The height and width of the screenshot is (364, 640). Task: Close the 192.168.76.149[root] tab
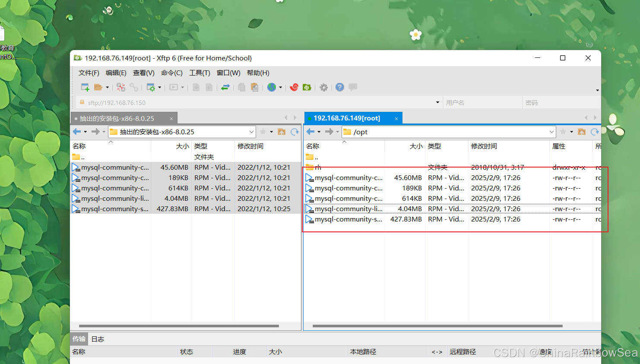[396, 118]
